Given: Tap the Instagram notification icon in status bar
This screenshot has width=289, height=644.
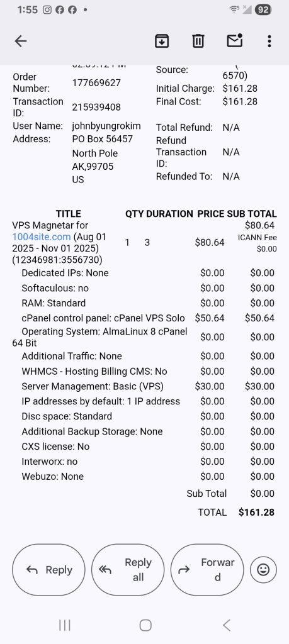Looking at the screenshot, I should pyautogui.click(x=47, y=9).
